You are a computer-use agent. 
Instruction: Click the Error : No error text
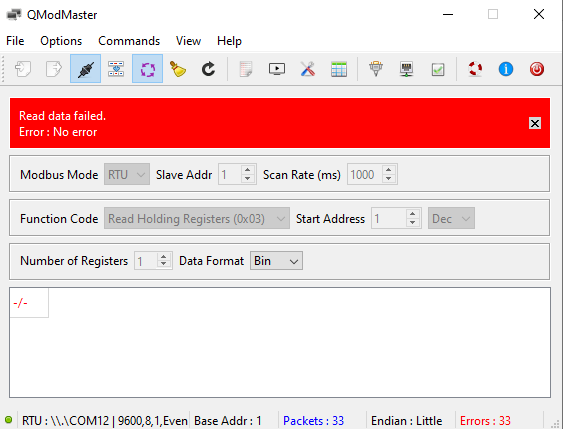tap(58, 132)
